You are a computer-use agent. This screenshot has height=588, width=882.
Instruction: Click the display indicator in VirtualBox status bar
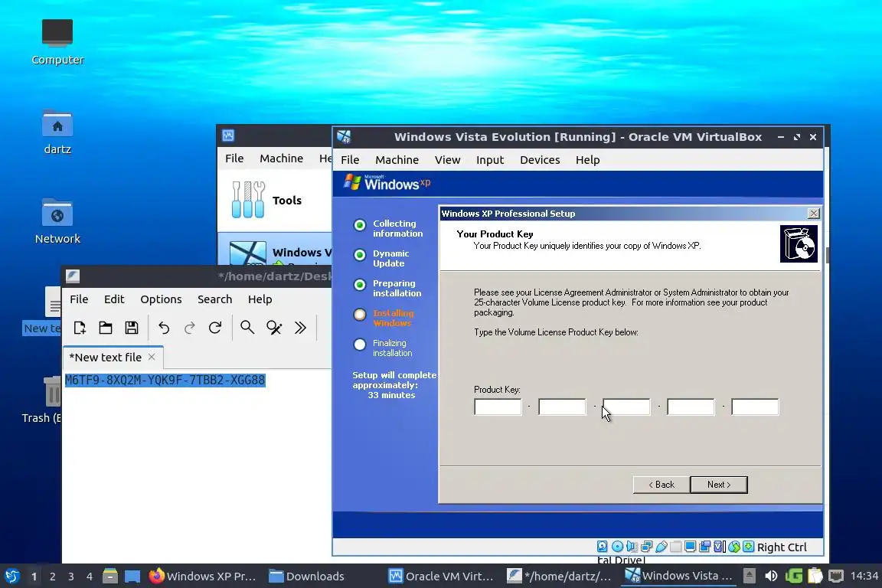click(x=690, y=547)
